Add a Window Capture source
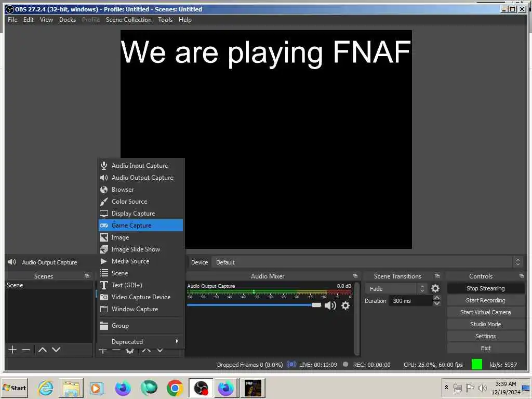Image resolution: width=532 pixels, height=399 pixels. (140, 309)
